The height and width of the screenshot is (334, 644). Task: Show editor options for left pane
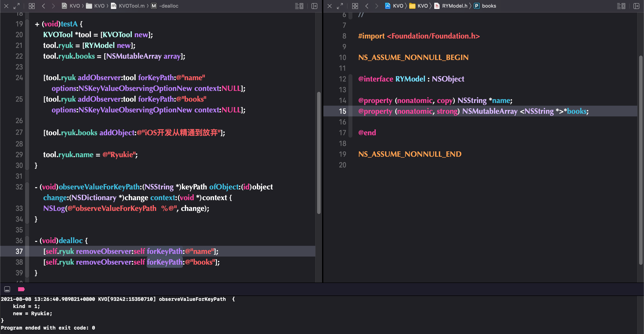(299, 6)
